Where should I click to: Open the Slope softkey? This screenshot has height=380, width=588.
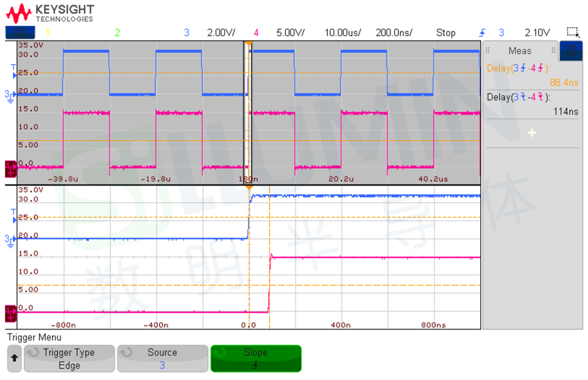tap(256, 358)
